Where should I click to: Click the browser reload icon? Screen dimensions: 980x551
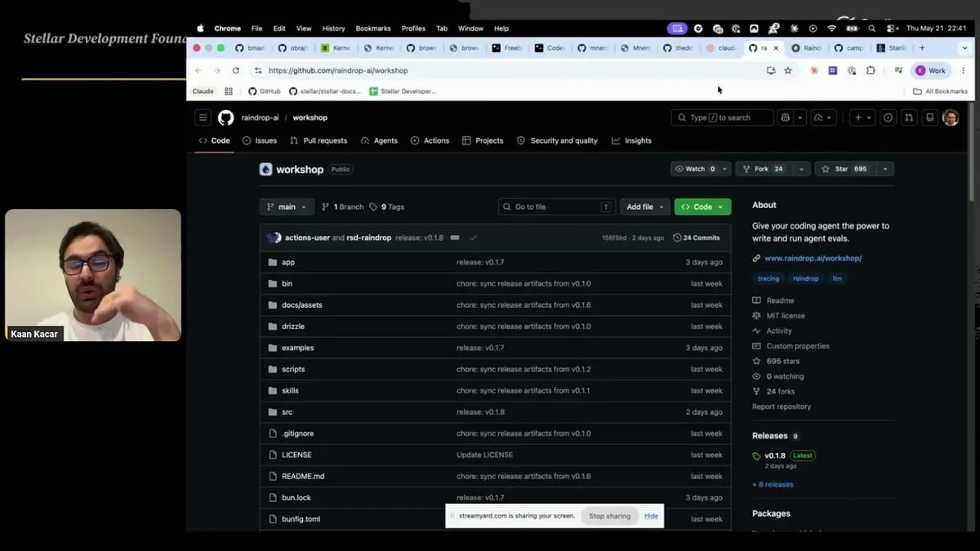pos(236,71)
